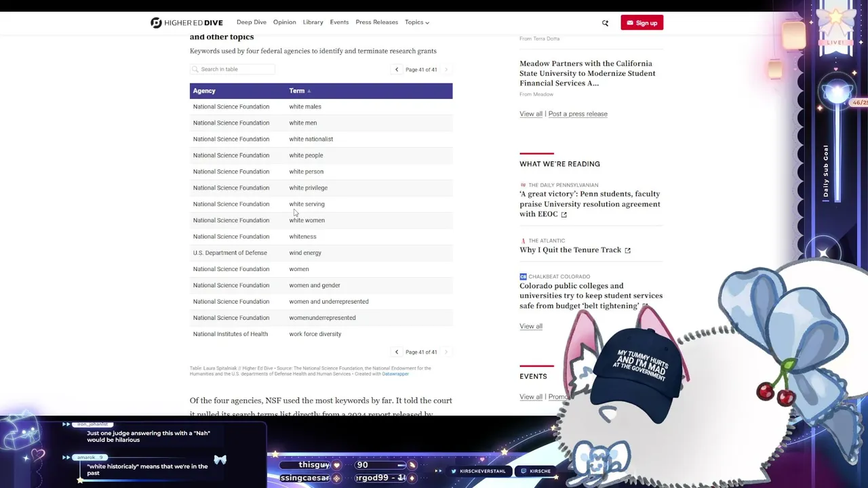Go to the Events nav item
This screenshot has width=868, height=488.
[339, 22]
